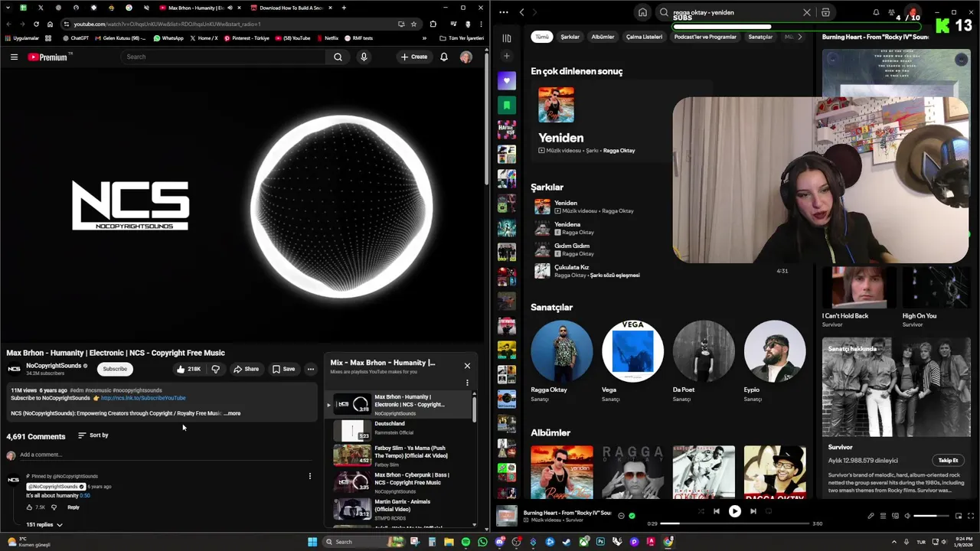Save the Humanity video to playlist
The height and width of the screenshot is (551, 980).
[283, 369]
